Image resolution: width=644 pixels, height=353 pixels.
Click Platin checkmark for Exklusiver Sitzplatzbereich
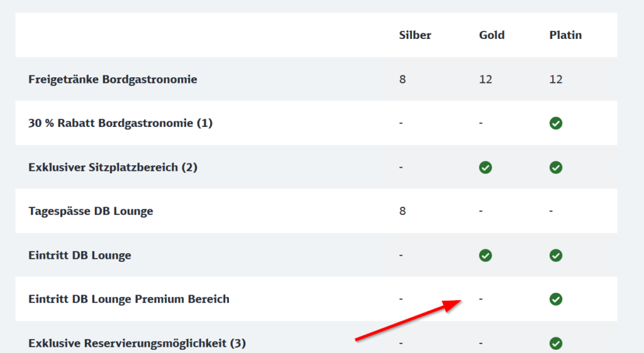click(556, 167)
